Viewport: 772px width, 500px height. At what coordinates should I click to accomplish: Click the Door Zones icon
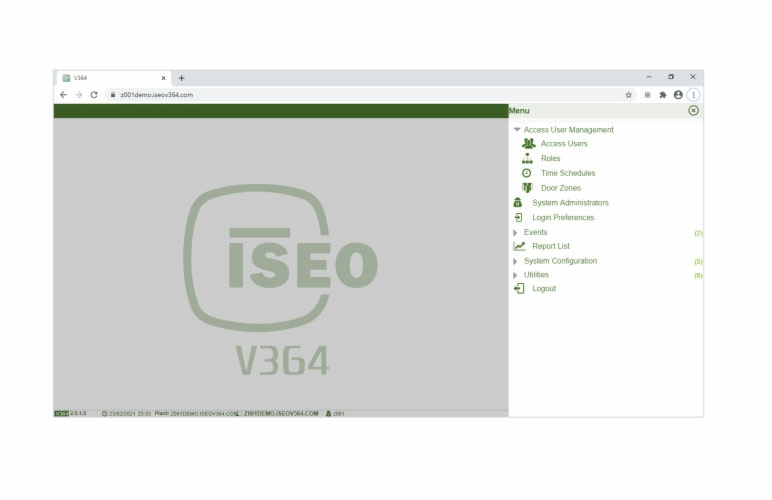pos(527,188)
